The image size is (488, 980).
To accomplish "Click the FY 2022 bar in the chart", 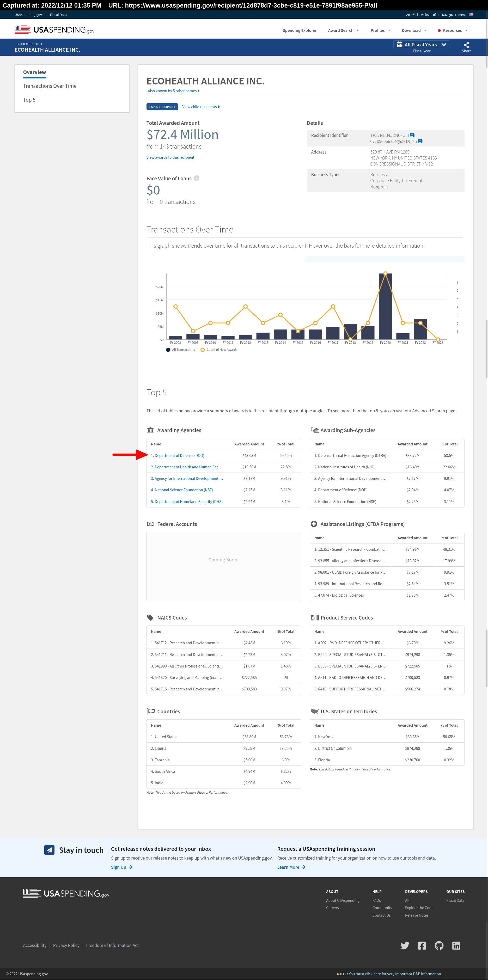I will 420,329.
